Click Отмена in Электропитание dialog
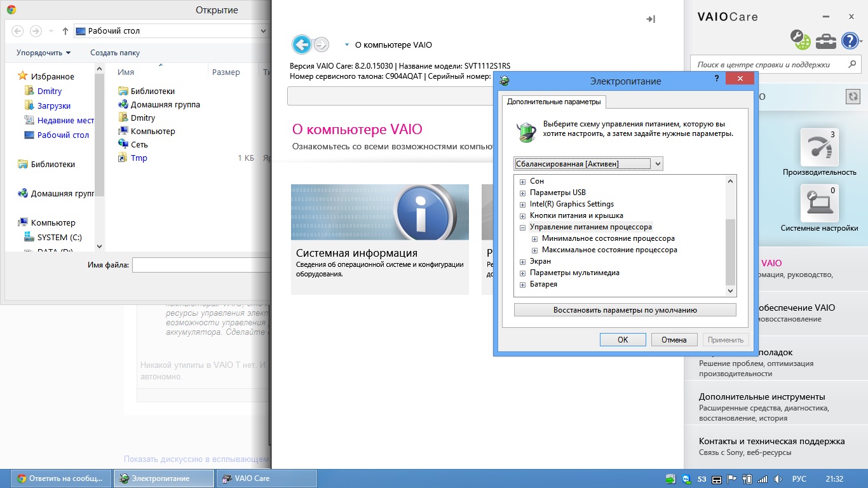Screen dimensions: 868x488 (674, 340)
